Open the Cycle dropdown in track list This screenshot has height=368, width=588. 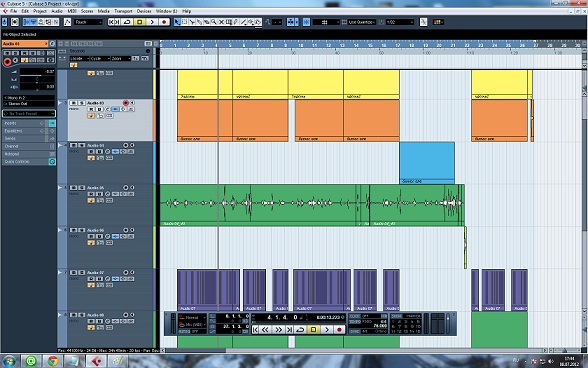(100, 59)
